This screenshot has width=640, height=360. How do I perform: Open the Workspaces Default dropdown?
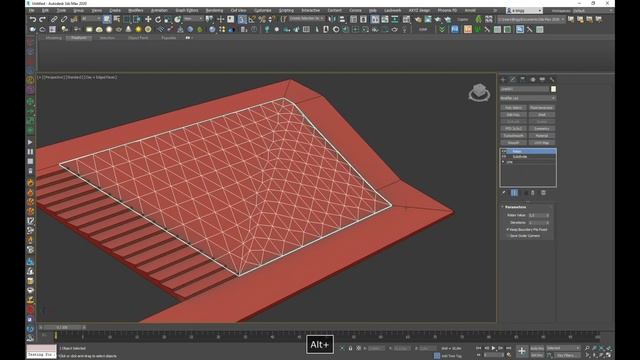point(592,10)
